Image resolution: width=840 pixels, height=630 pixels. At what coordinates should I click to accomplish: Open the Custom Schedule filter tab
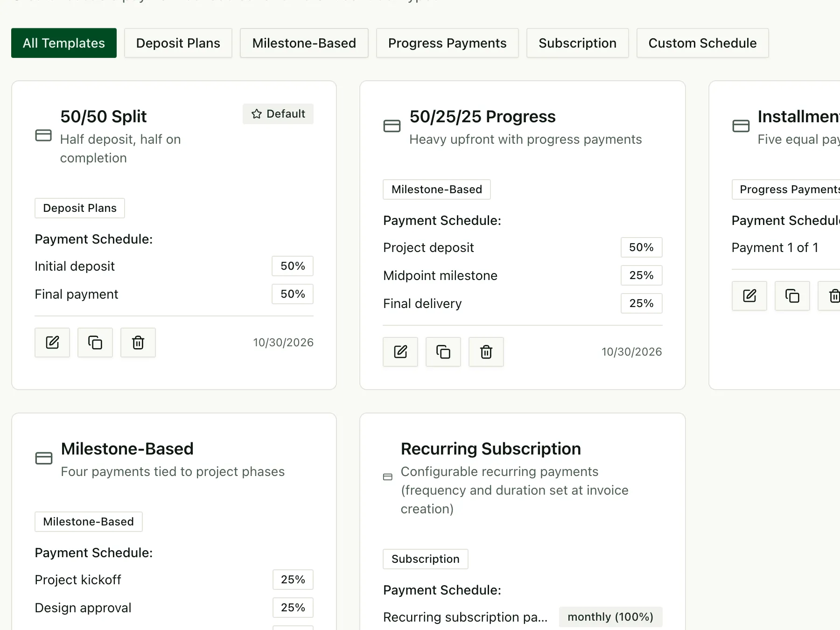pyautogui.click(x=703, y=43)
